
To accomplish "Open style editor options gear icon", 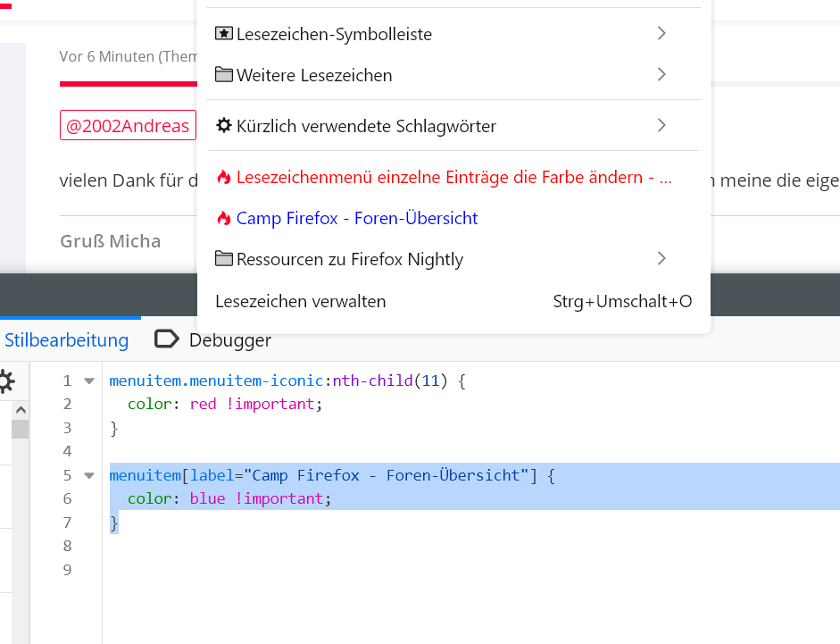I will click(x=5, y=382).
